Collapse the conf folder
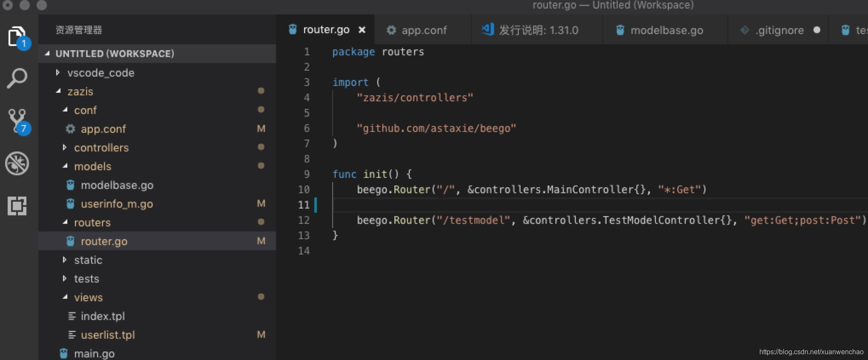The height and width of the screenshot is (360, 868). (65, 110)
